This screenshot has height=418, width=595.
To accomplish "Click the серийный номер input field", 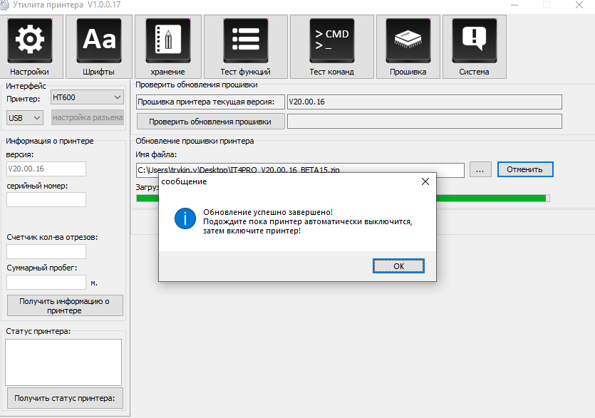I will [46, 200].
